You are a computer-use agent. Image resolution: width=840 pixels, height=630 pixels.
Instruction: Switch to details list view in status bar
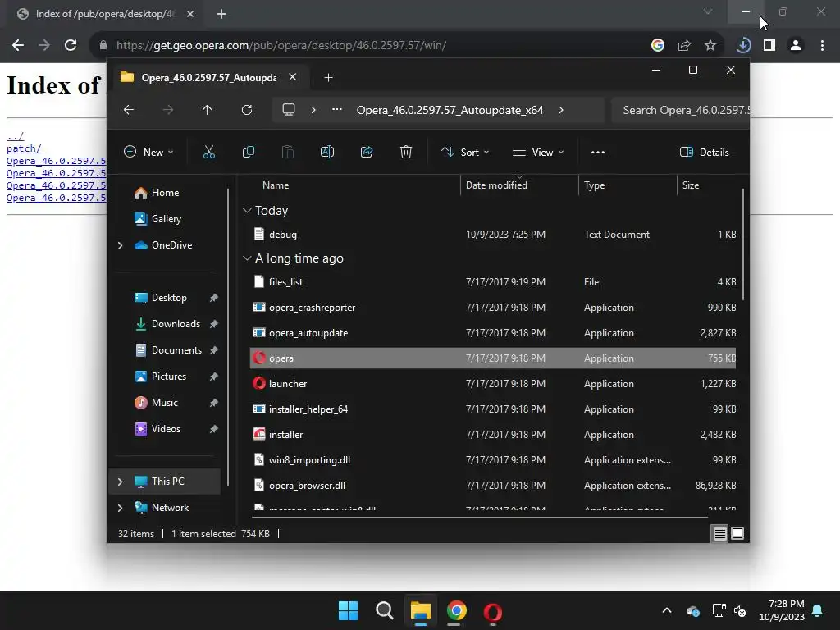(719, 533)
